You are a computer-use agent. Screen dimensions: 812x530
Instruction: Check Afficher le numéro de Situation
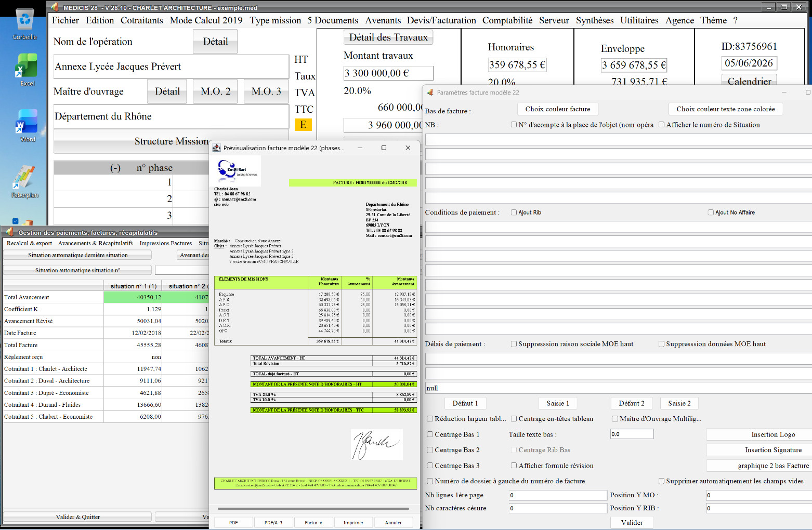coord(661,125)
